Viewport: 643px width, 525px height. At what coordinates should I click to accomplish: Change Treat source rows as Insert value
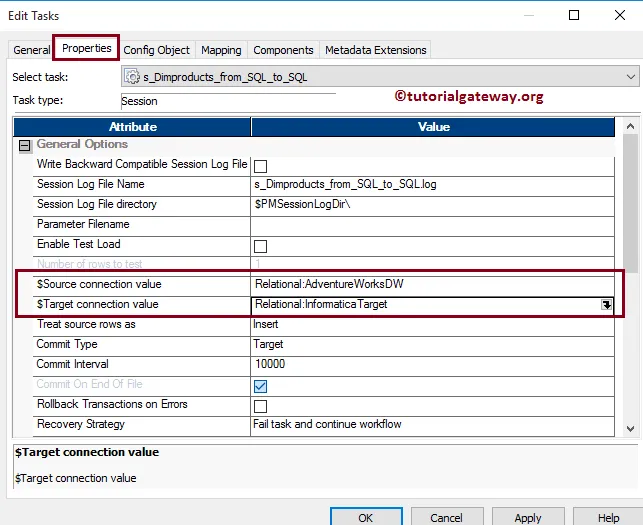(x=432, y=324)
